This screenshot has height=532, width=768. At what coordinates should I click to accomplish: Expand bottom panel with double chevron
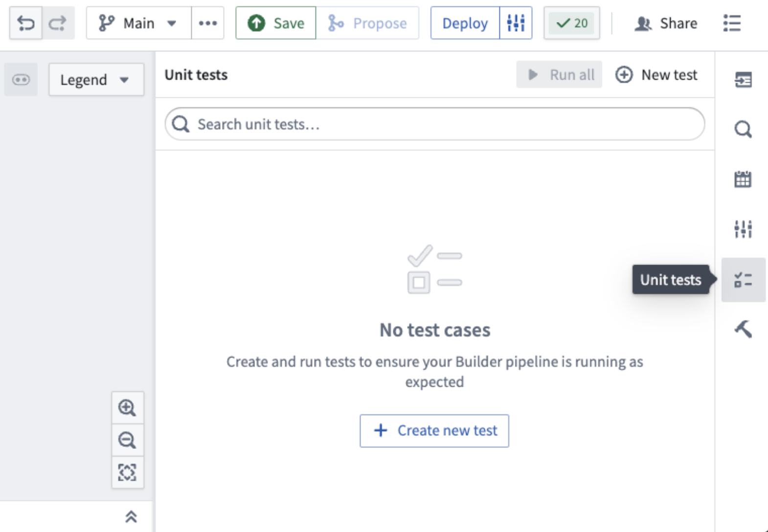[x=131, y=516]
